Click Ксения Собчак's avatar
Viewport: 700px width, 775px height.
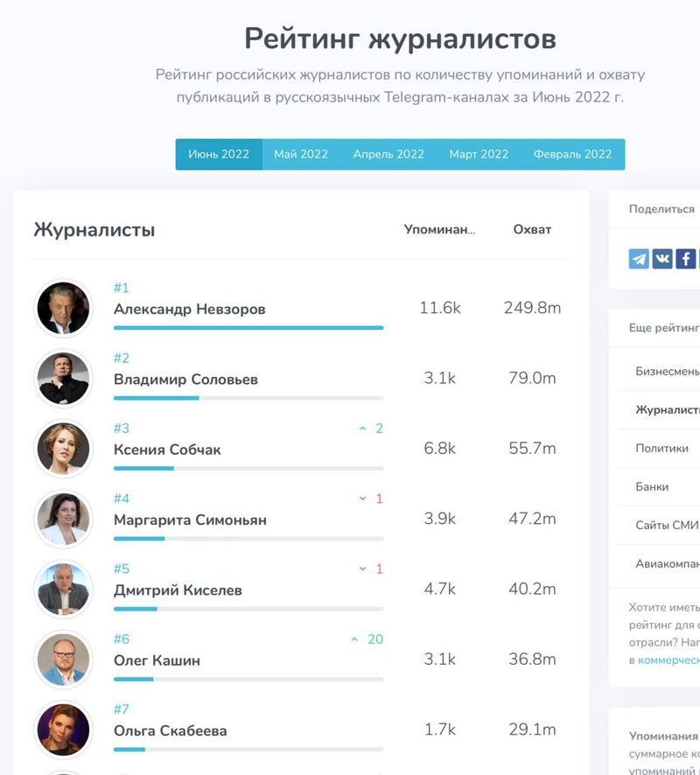[63, 449]
